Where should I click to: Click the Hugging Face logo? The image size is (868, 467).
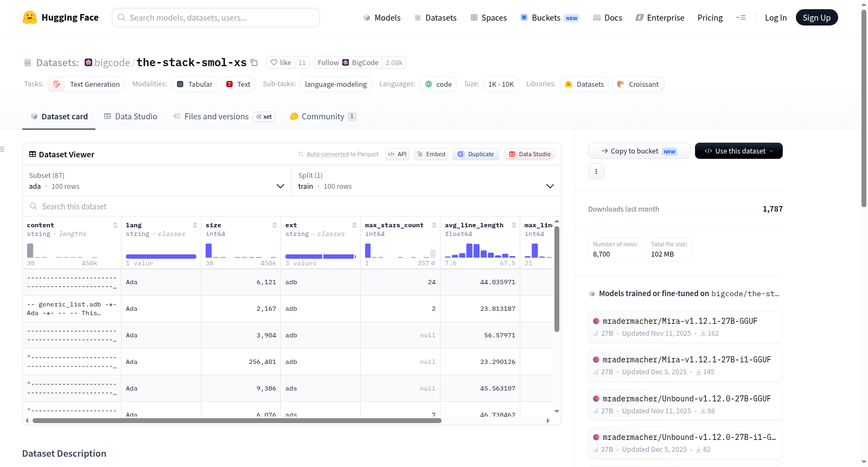click(30, 17)
